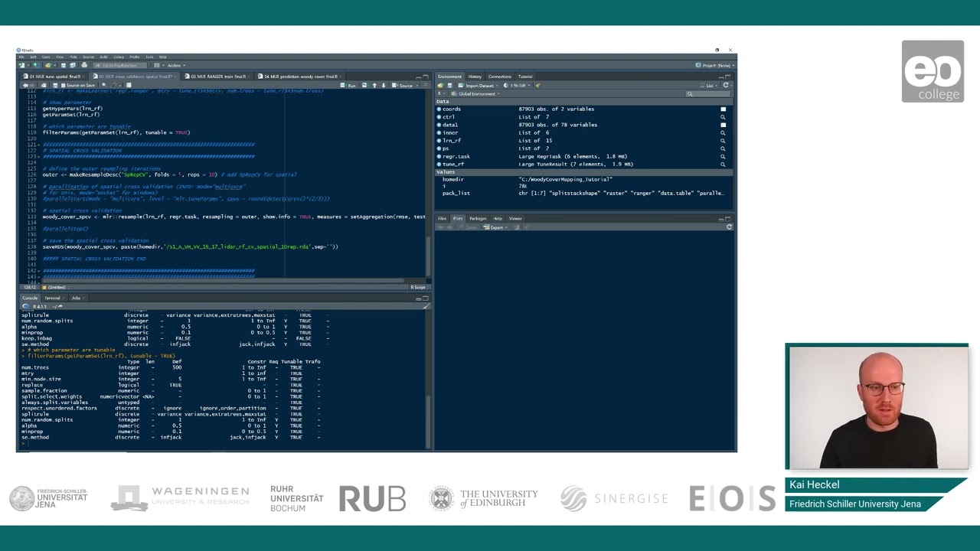
Task: Jump to previous section up arrow
Action: [374, 85]
